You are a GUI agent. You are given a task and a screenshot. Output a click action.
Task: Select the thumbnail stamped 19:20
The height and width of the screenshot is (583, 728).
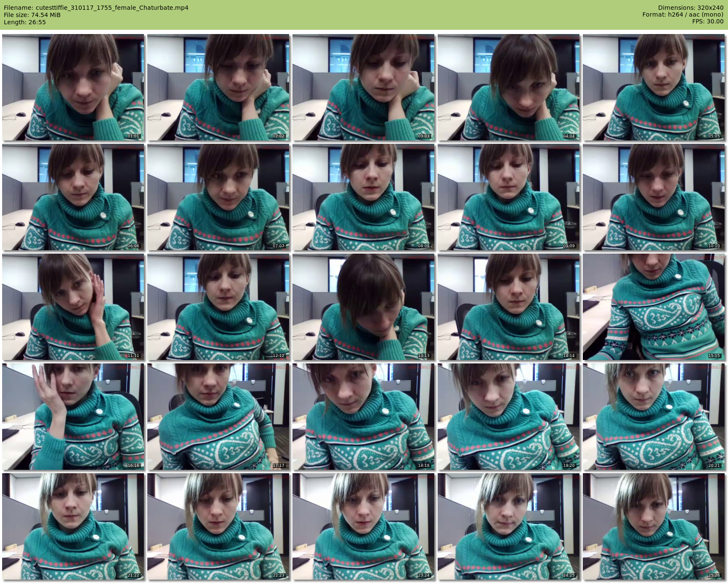[509, 417]
